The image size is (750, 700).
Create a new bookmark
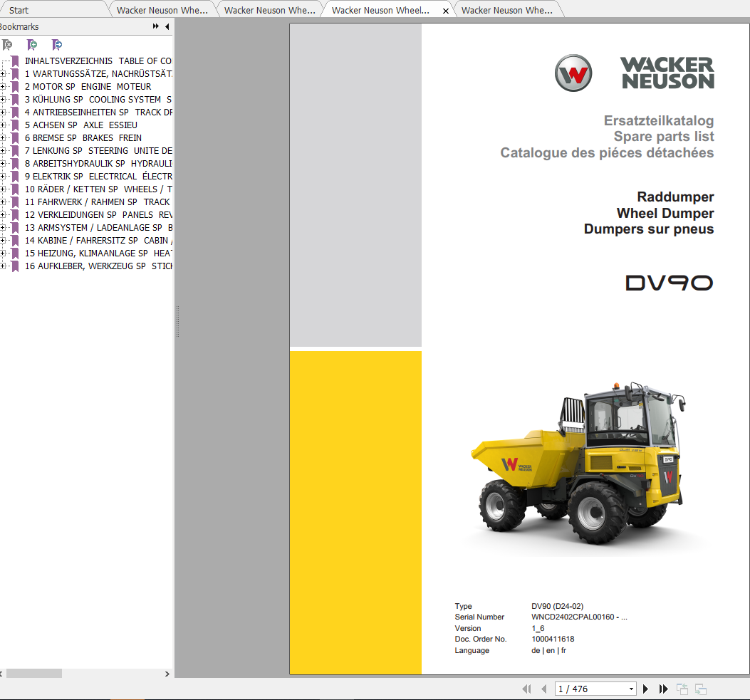[33, 44]
